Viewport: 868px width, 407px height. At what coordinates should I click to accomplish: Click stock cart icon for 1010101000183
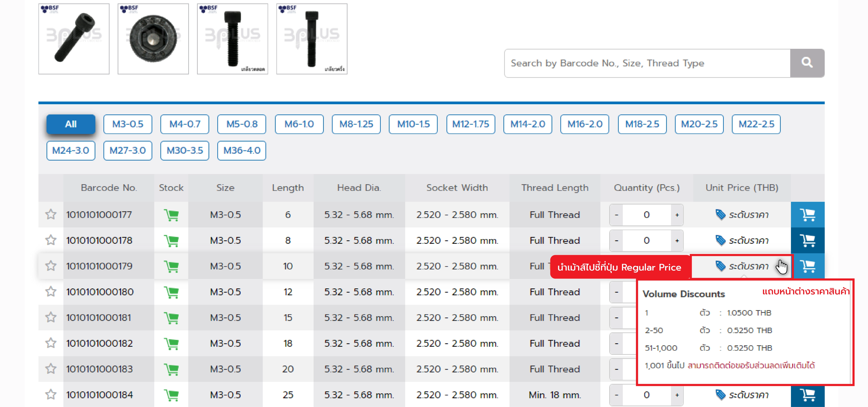[171, 369]
